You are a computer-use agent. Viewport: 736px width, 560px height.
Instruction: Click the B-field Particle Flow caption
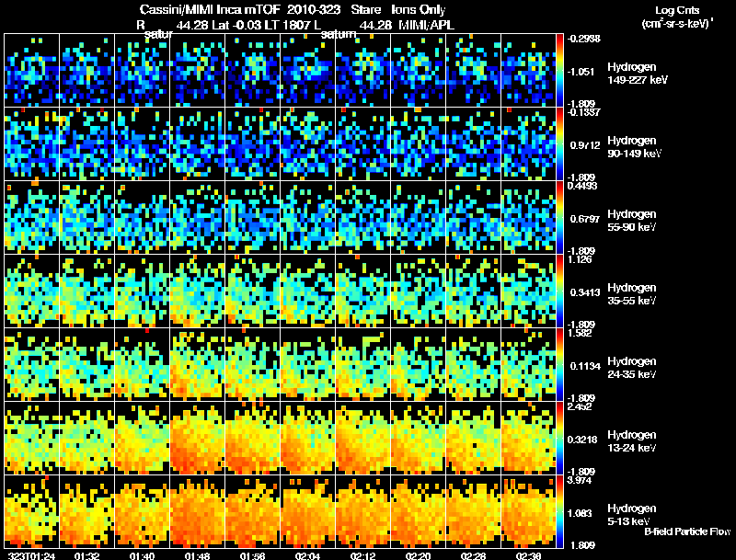[687, 531]
